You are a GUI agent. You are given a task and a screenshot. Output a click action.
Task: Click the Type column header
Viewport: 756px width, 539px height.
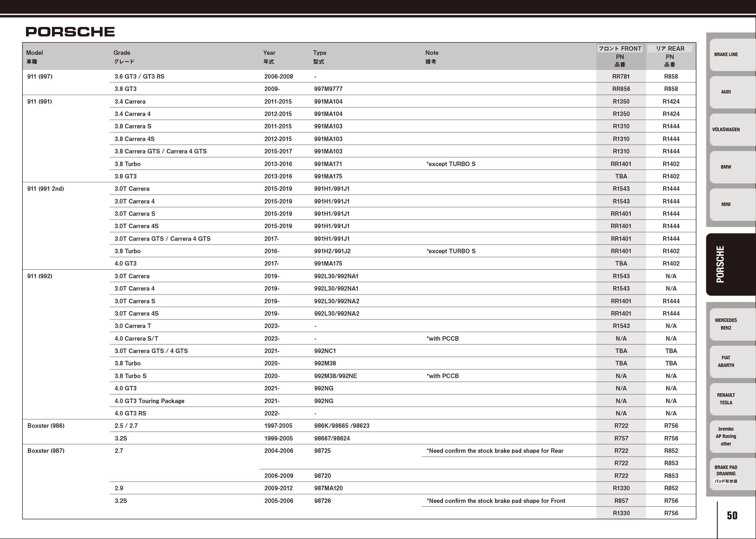point(320,57)
